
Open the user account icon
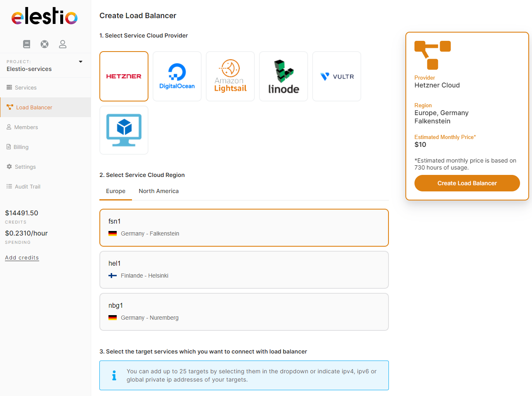point(63,44)
